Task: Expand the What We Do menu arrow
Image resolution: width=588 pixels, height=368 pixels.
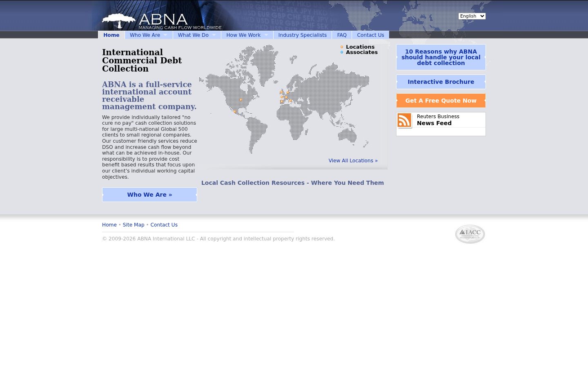Action: pyautogui.click(x=214, y=35)
